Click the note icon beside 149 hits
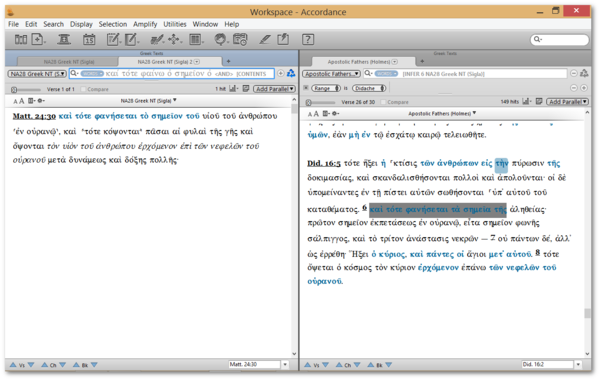600x380 pixels. (539, 101)
